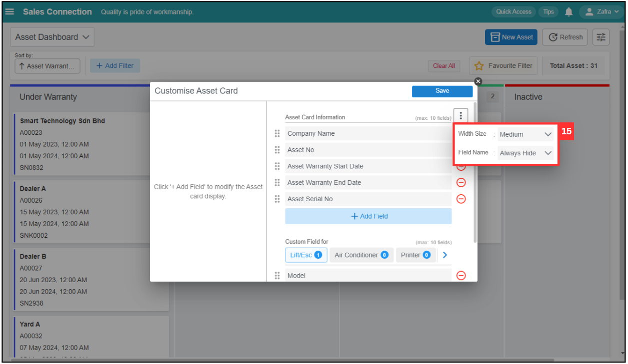Click the Quick Access button
This screenshot has width=628, height=364.
tap(513, 11)
